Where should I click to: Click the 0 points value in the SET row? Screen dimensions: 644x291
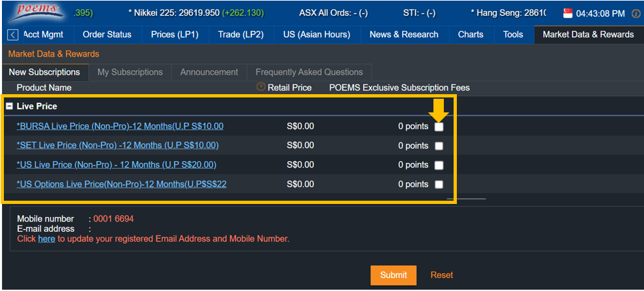click(x=413, y=145)
